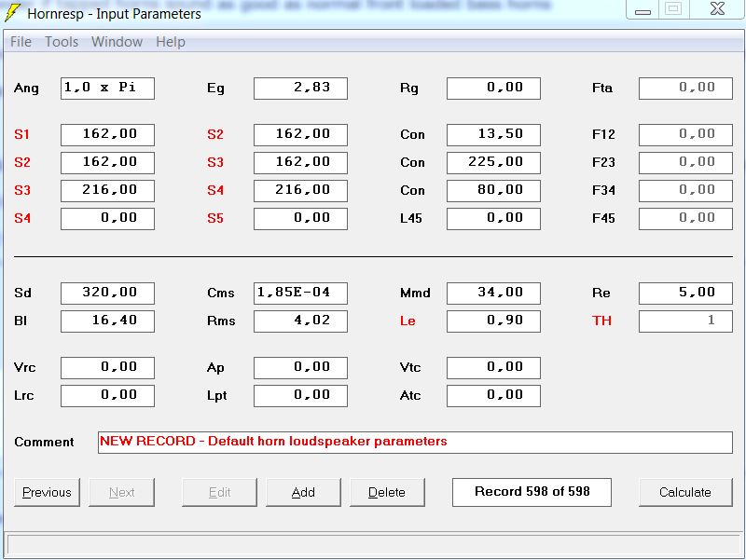
Task: Click the Add record button
Action: (303, 492)
